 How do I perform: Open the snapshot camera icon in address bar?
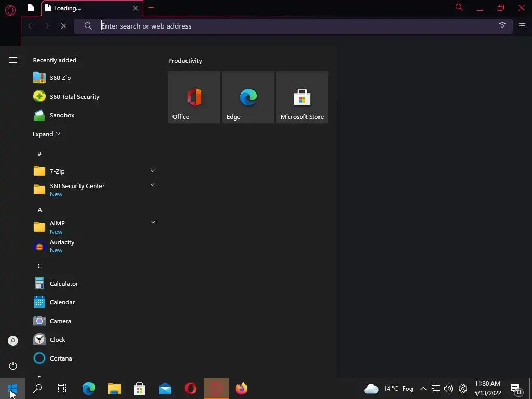click(502, 26)
